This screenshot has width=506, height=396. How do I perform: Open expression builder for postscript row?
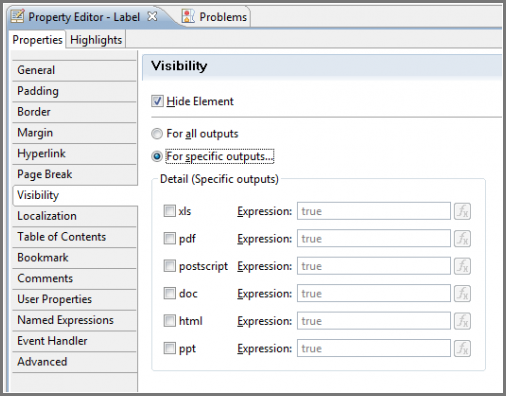pyautogui.click(x=462, y=266)
